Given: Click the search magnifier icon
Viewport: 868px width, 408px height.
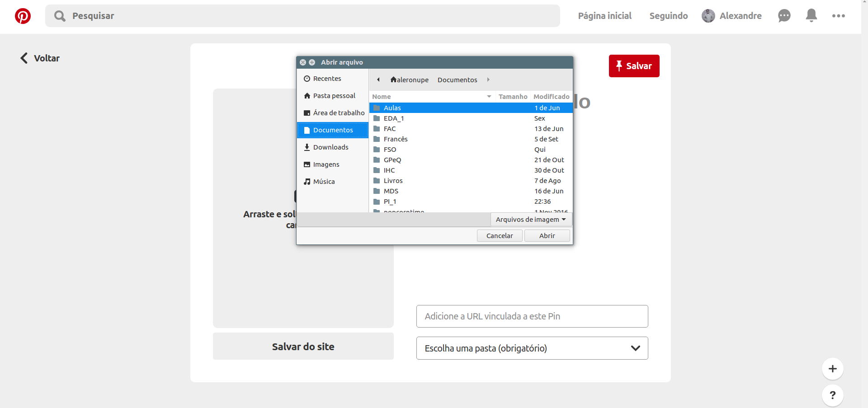Looking at the screenshot, I should point(60,16).
